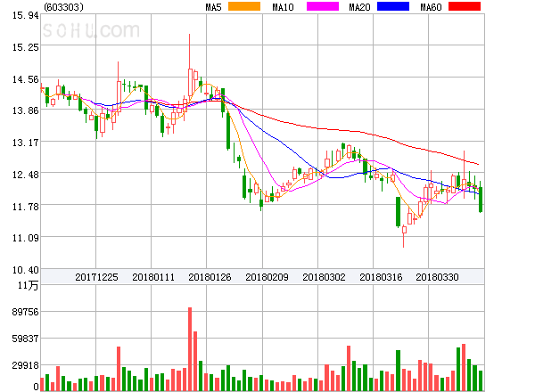Click the 20180111 date label

(153, 277)
